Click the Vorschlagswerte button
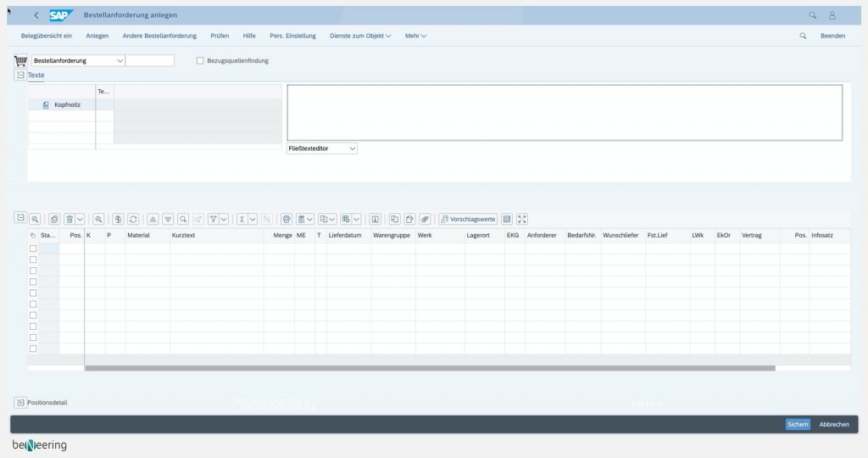Screen dimensions: 868x458 coord(468,220)
